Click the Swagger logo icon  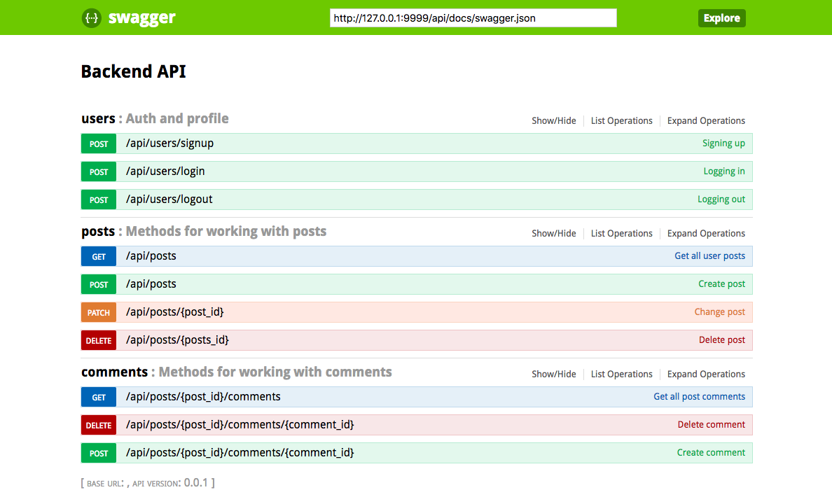pos(91,18)
